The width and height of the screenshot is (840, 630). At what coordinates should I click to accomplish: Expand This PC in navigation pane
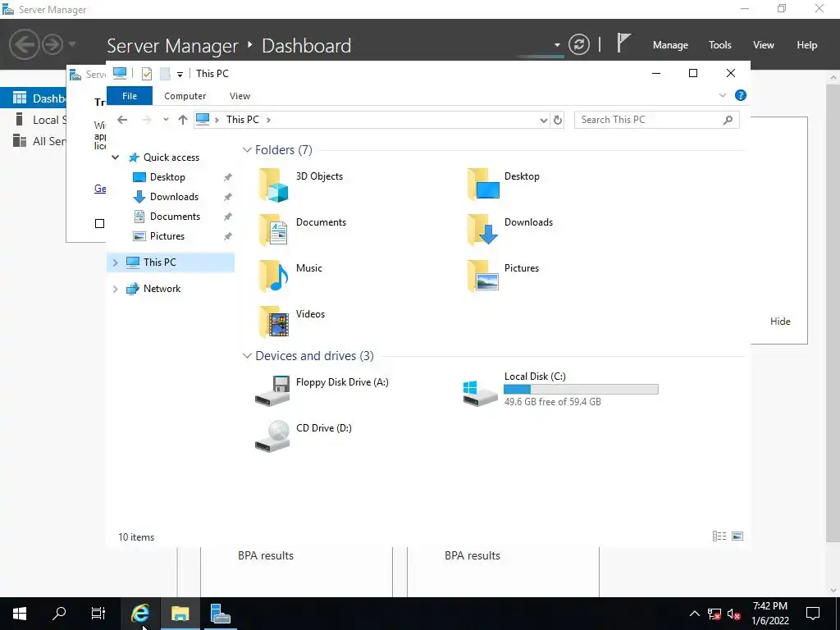pyautogui.click(x=115, y=262)
